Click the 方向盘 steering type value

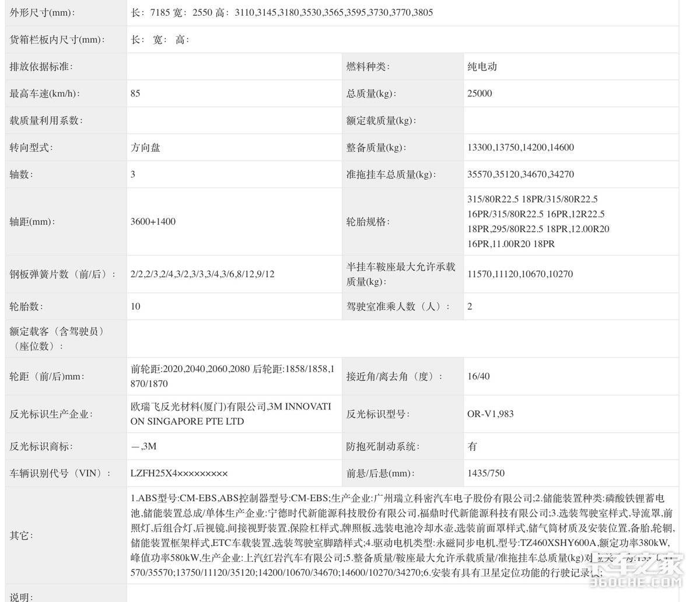click(145, 148)
